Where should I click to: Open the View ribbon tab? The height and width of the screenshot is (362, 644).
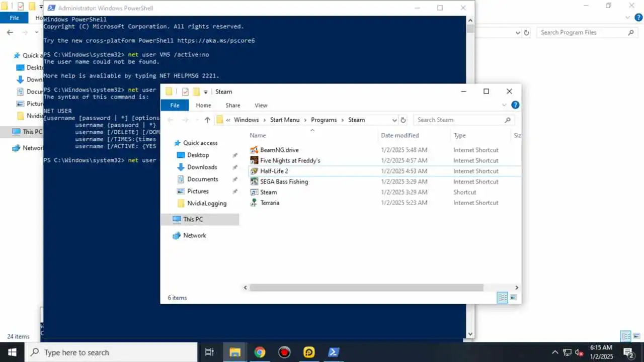261,105
